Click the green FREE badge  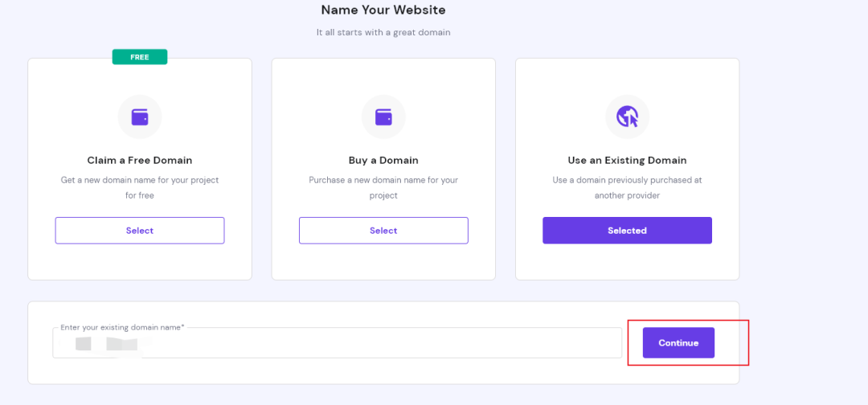(140, 57)
